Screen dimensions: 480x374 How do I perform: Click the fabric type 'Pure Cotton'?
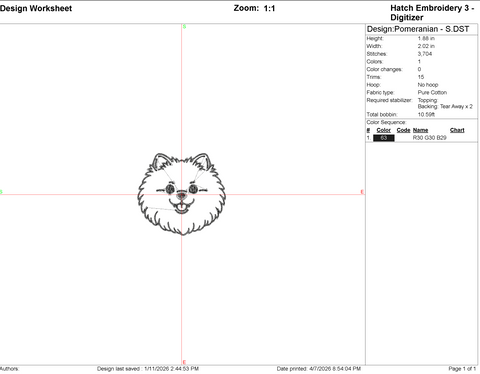pyautogui.click(x=432, y=92)
